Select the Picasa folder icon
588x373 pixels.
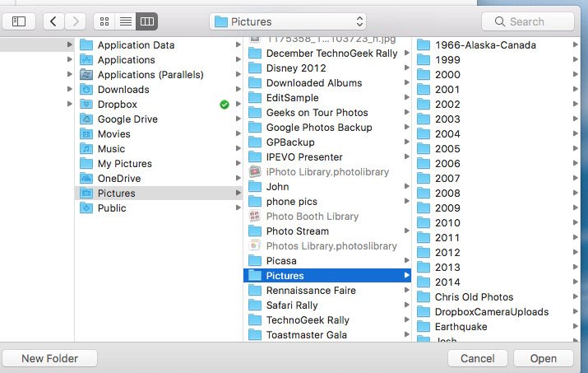[x=255, y=261]
